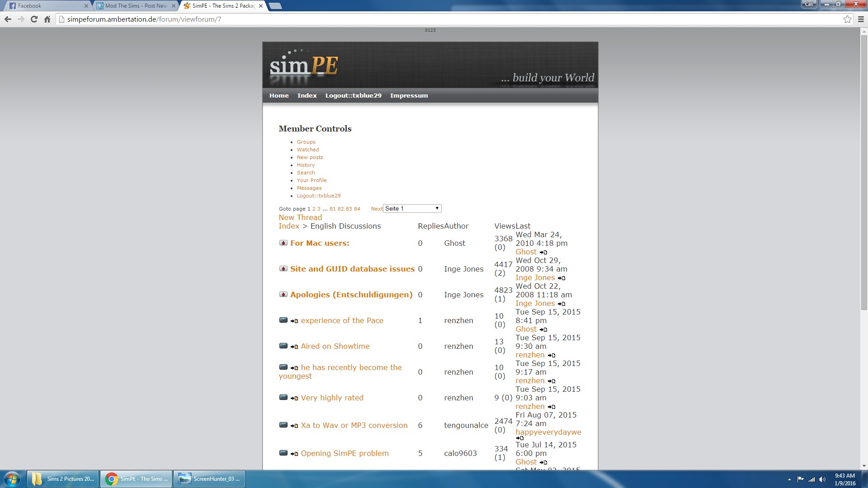Click the browser back arrow
868x488 pixels.
coord(8,19)
